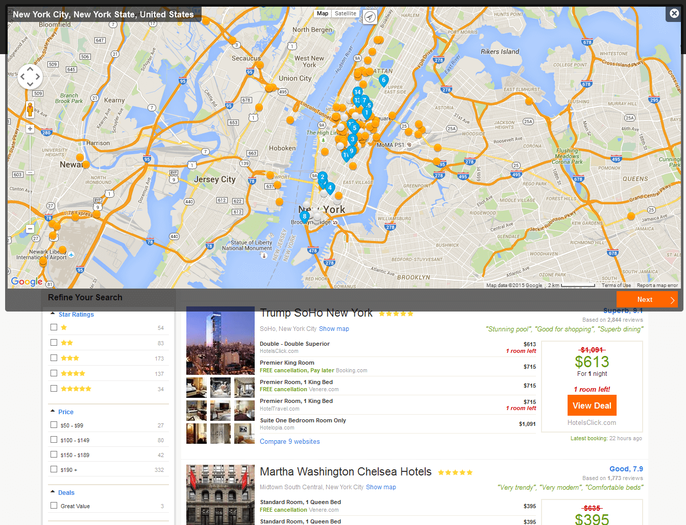Pan the map down with the arrow control

click(x=30, y=84)
